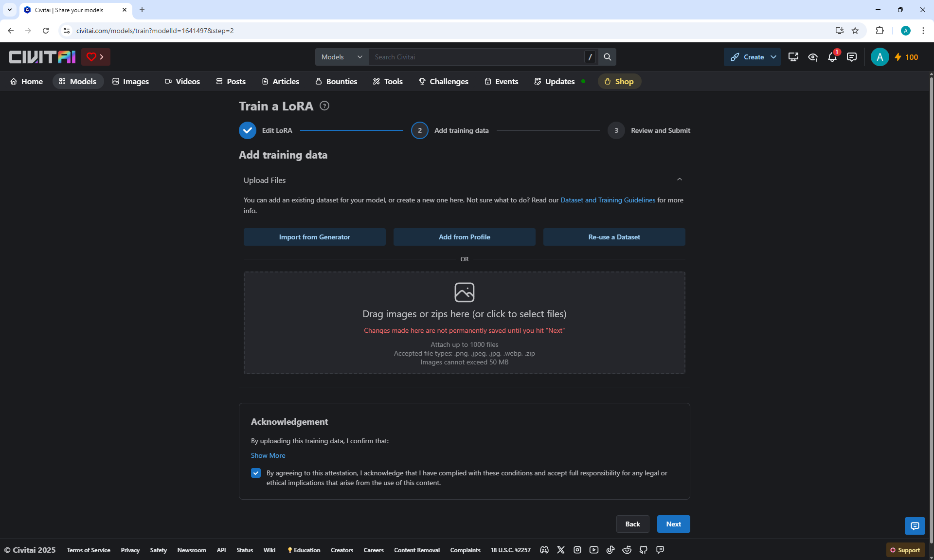The width and height of the screenshot is (934, 560).
Task: Expand the Create button dropdown arrow
Action: coord(773,57)
